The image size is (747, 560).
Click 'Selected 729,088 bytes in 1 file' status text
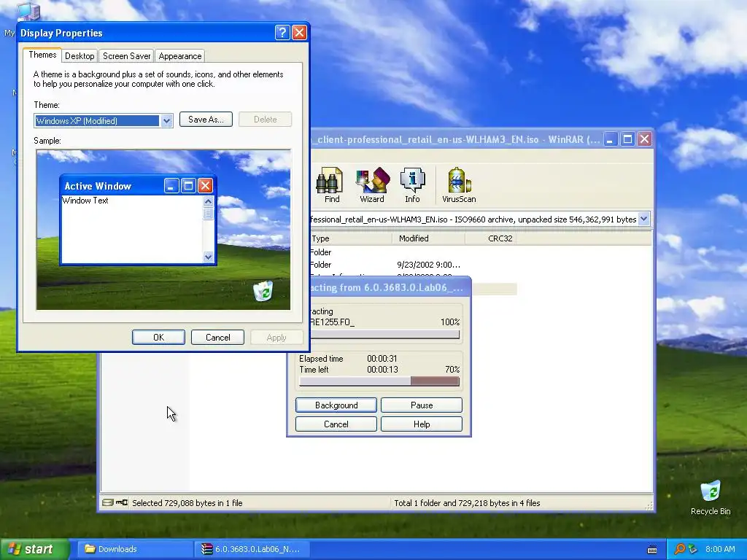[x=187, y=503]
